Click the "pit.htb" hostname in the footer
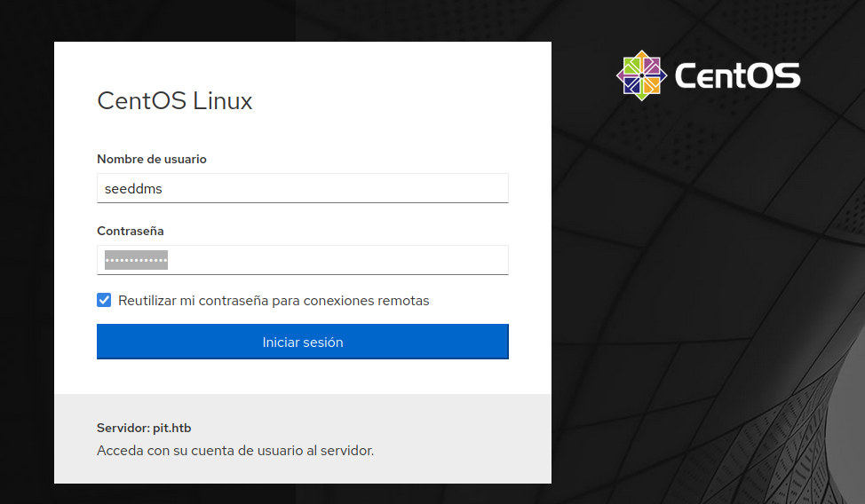This screenshot has height=504, width=865. click(171, 429)
